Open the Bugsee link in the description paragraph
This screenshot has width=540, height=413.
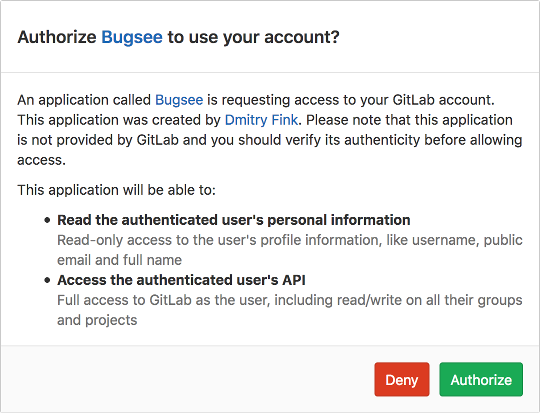point(179,100)
